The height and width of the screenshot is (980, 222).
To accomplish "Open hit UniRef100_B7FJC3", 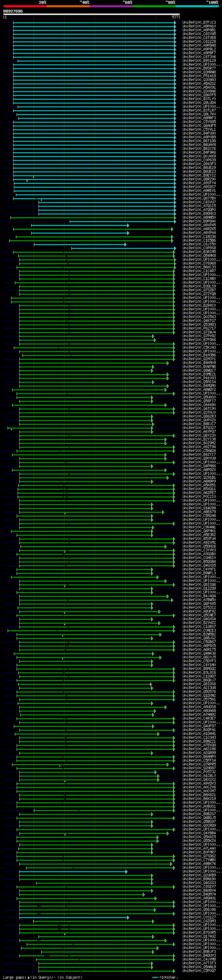I will pos(199,23).
